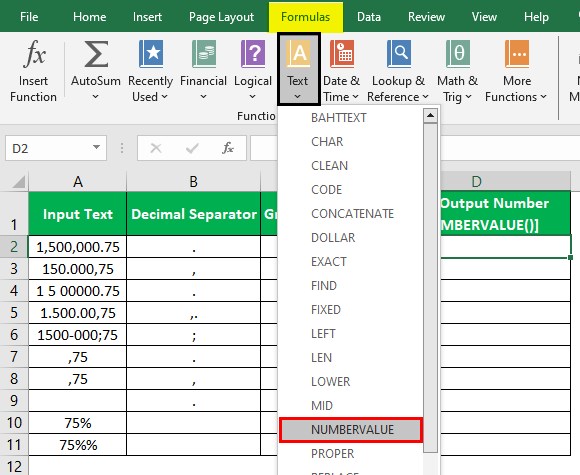
Task: Click the function list scroll-up arrow
Action: pyautogui.click(x=430, y=116)
